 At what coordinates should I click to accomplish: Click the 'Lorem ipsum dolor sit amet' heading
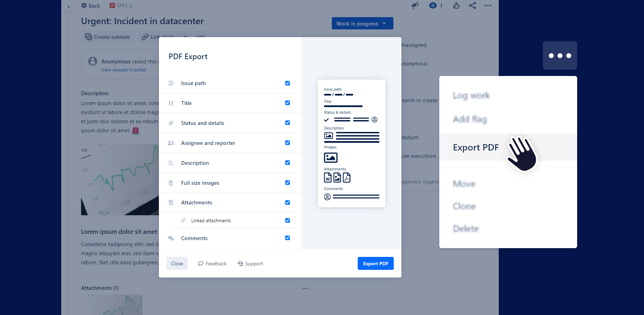119,232
